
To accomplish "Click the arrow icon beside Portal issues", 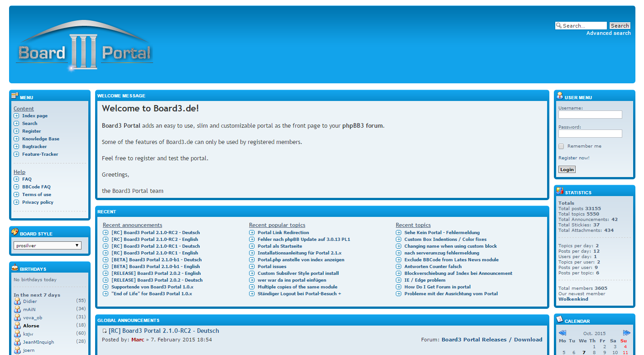I will pos(252,267).
